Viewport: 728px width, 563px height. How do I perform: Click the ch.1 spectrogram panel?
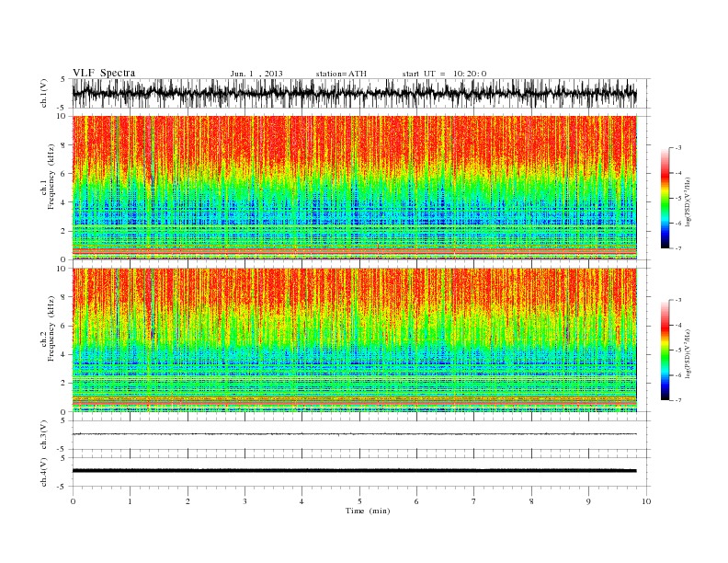355,188
